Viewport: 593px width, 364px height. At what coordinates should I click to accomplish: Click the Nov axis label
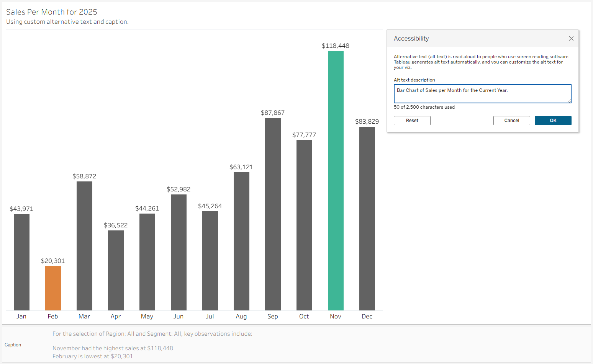[x=335, y=317]
